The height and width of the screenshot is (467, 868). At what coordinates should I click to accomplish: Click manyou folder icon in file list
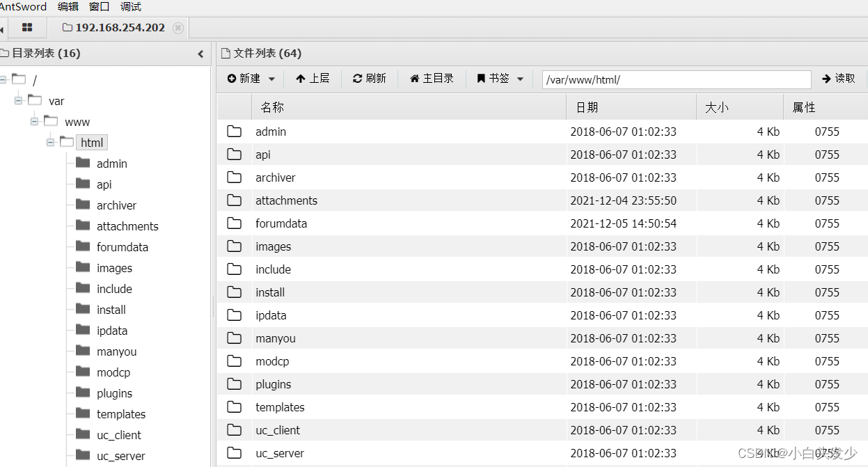[x=235, y=338]
